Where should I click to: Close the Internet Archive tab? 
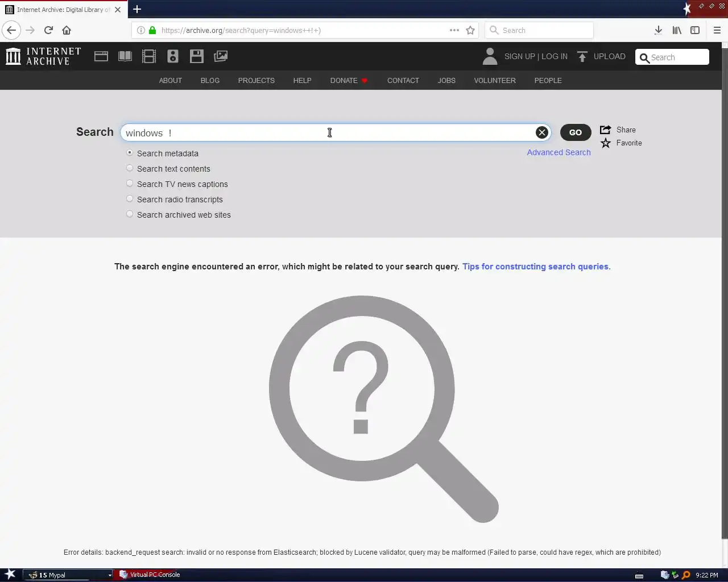[x=118, y=10]
